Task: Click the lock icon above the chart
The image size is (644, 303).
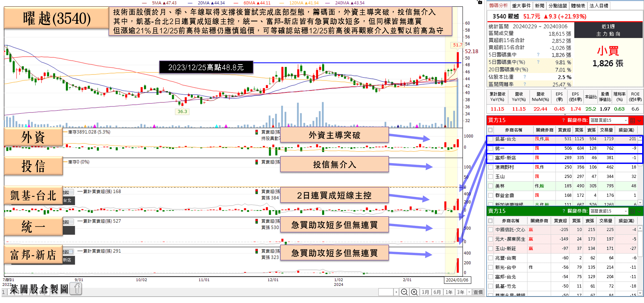Action: [x=480, y=2]
